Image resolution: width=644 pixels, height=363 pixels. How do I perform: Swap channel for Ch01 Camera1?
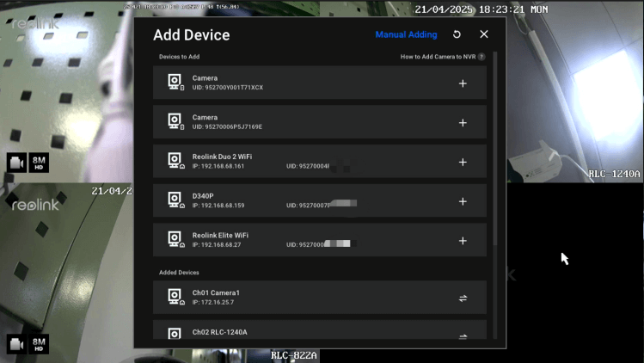point(463,298)
